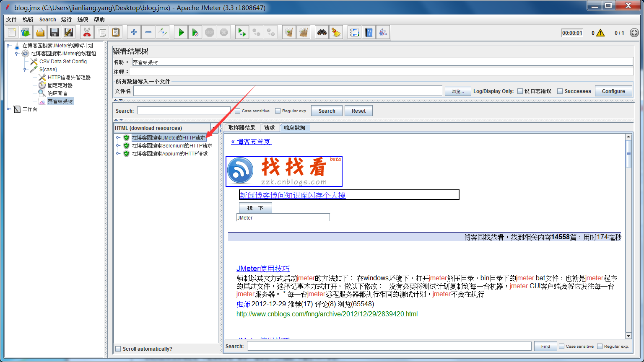Click the Copy icon in toolbar
This screenshot has height=362, width=644.
point(101,32)
